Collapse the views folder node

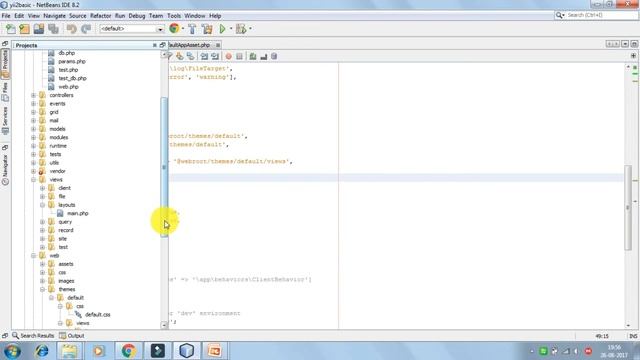(33, 180)
